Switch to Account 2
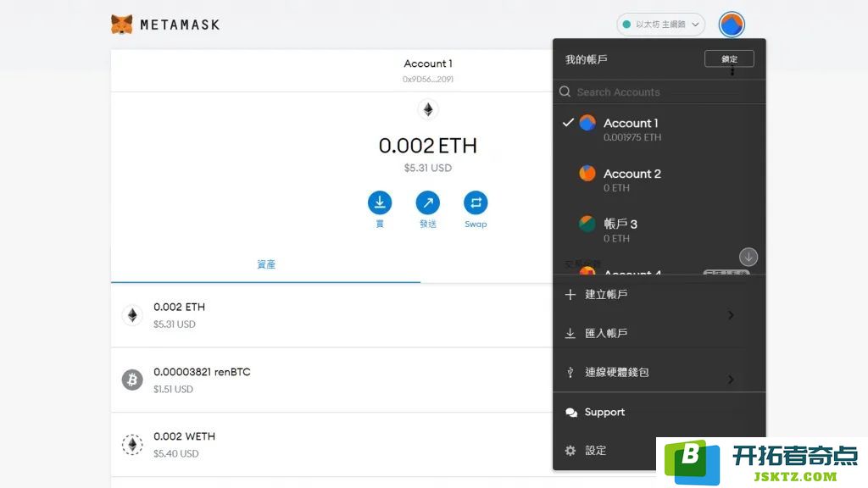The image size is (868, 488). point(659,180)
